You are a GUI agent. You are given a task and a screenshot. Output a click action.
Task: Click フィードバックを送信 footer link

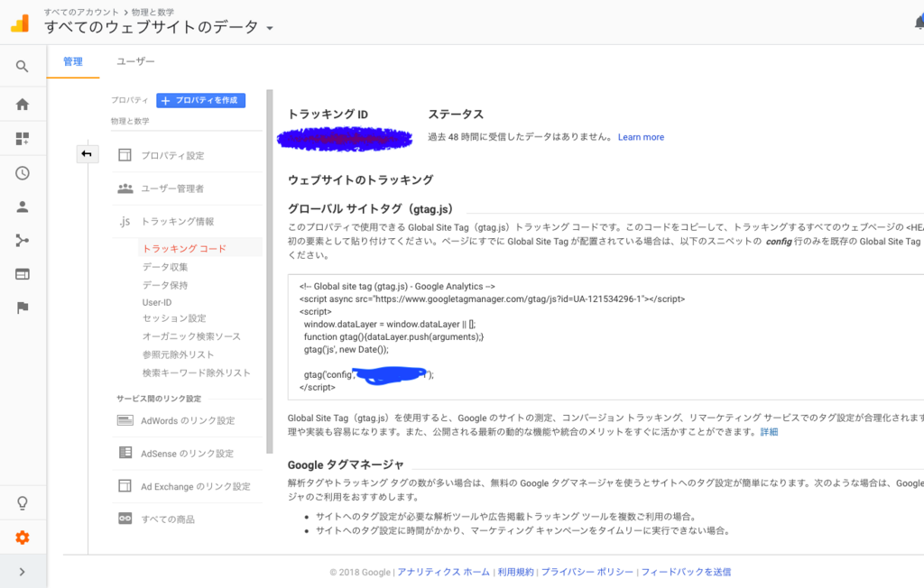[686, 572]
